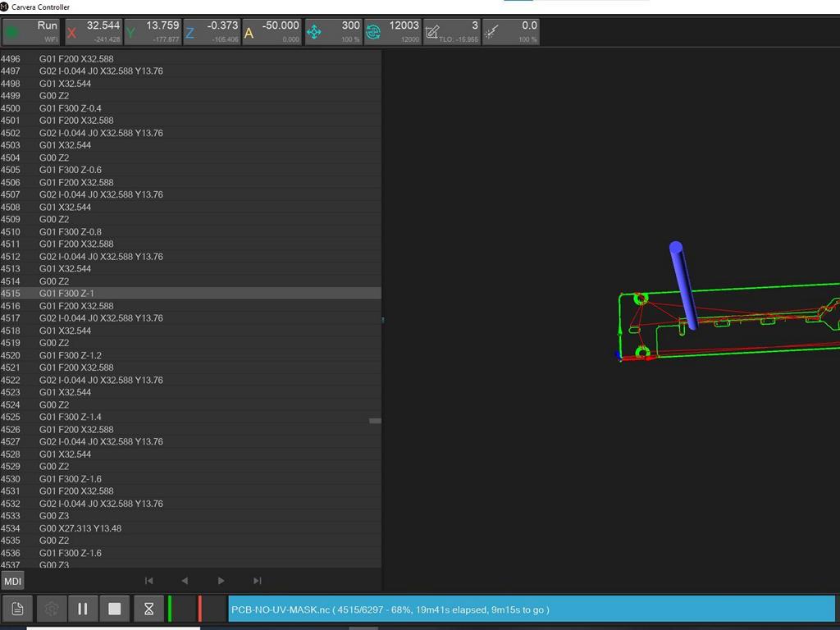Image resolution: width=840 pixels, height=630 pixels.
Task: Jump to first page of G-code
Action: click(148, 581)
